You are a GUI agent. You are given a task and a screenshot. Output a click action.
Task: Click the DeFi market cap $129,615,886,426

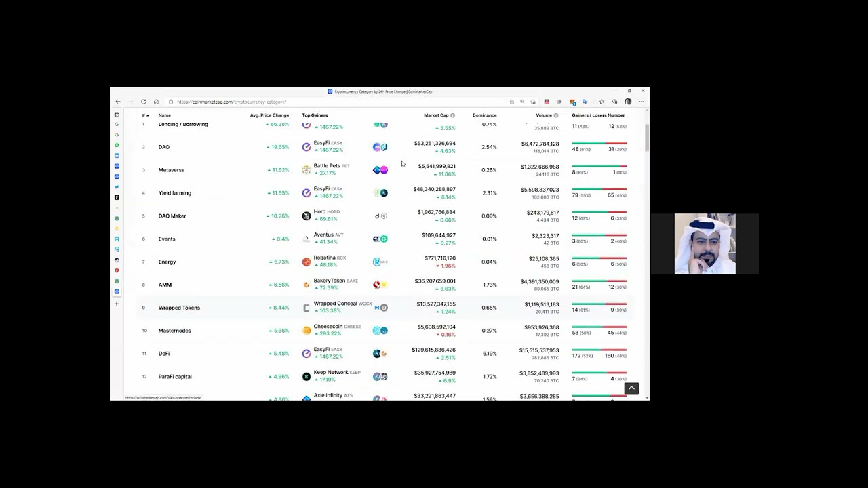(x=433, y=350)
